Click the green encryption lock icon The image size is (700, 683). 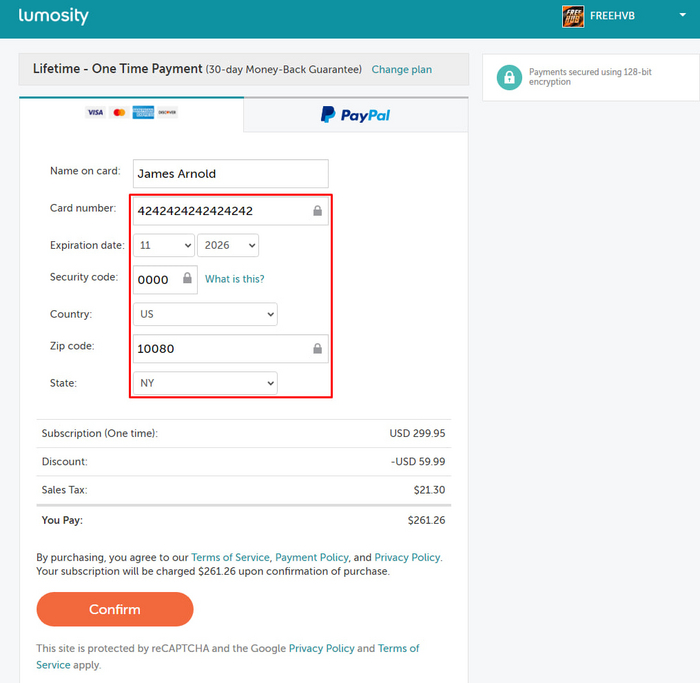tap(509, 77)
